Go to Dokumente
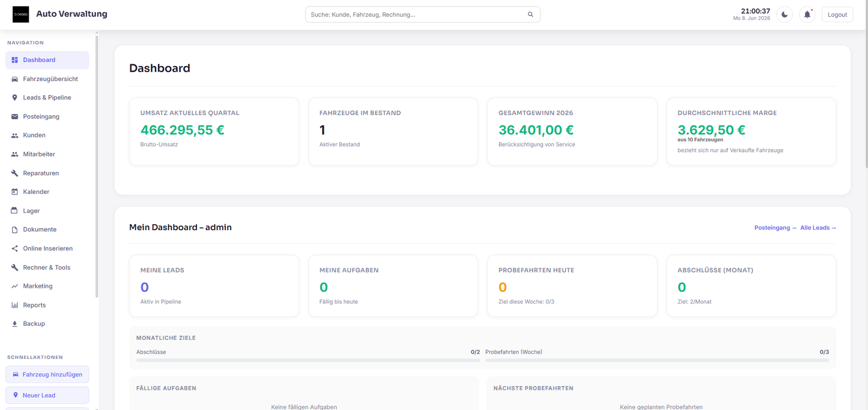 click(47, 230)
